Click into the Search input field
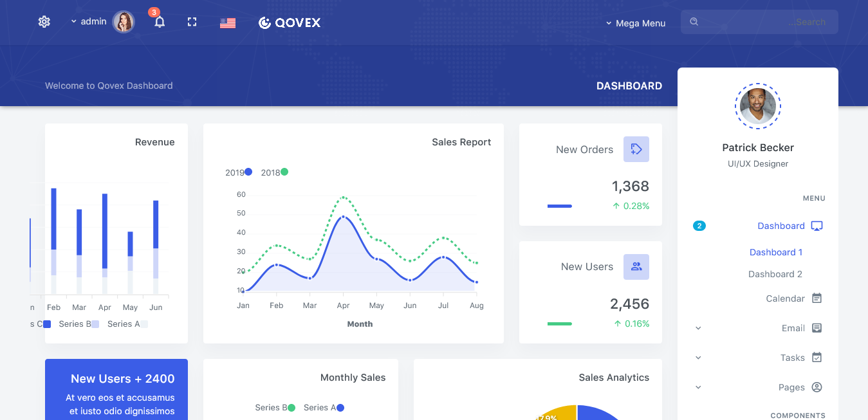The width and height of the screenshot is (868, 420). pos(759,22)
